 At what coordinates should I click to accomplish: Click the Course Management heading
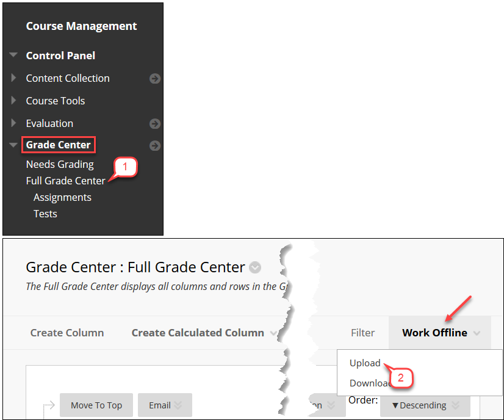coord(81,26)
